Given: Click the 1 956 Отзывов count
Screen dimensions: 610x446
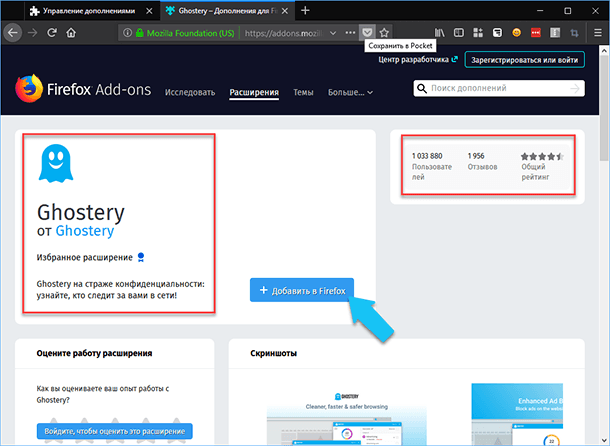Looking at the screenshot, I should click(482, 161).
